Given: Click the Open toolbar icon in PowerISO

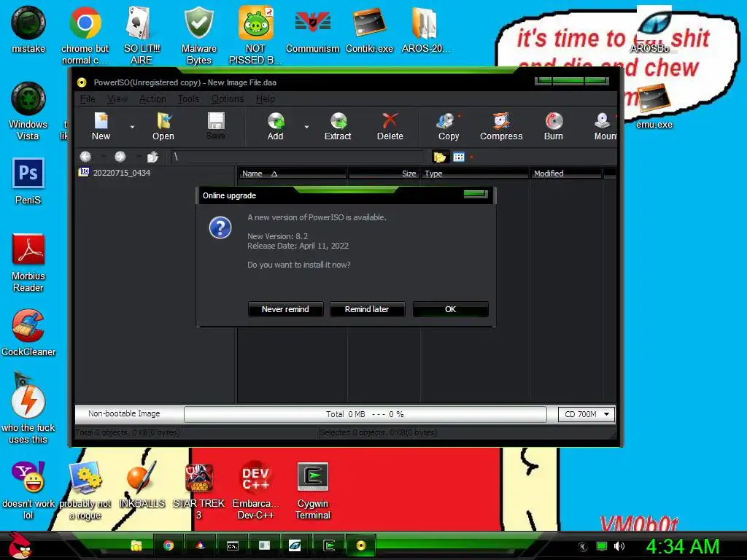Looking at the screenshot, I should coord(163,126).
